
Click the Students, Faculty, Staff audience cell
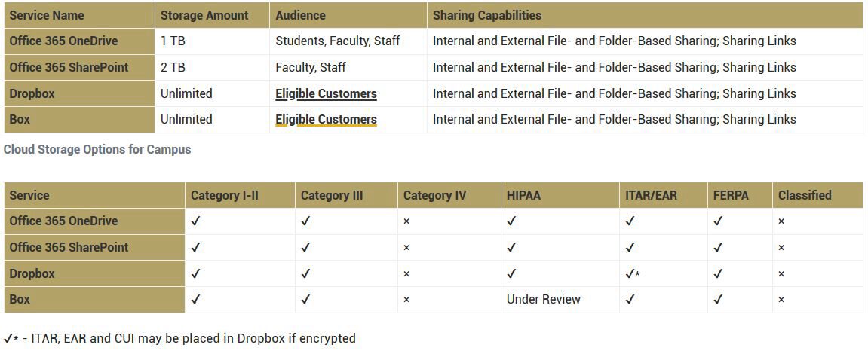tap(338, 41)
